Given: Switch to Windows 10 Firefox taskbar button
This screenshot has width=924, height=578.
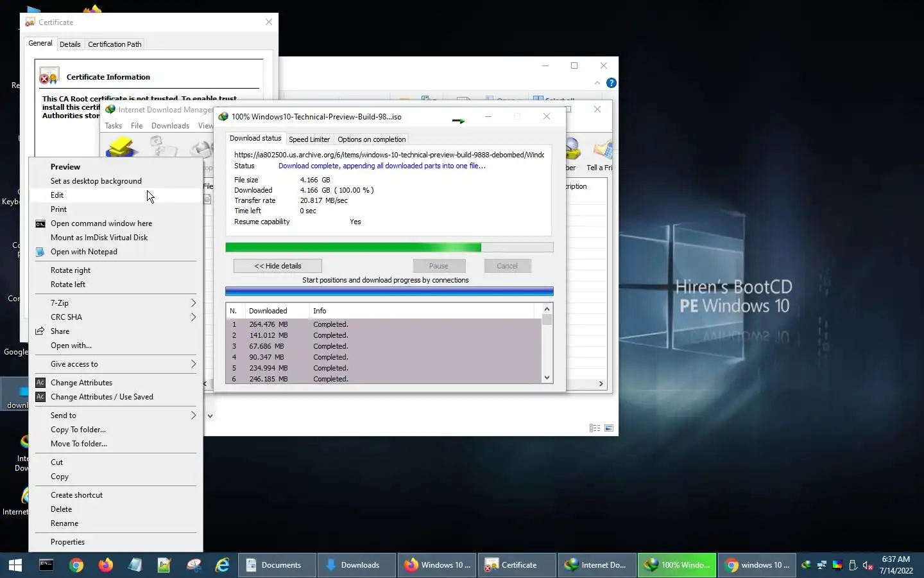Looking at the screenshot, I should tap(436, 565).
